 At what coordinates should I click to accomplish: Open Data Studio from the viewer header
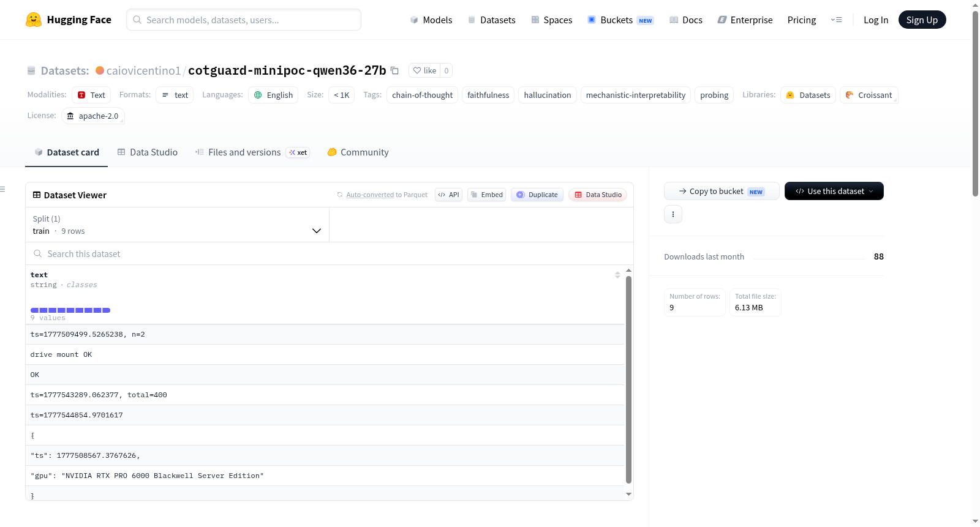pos(598,195)
